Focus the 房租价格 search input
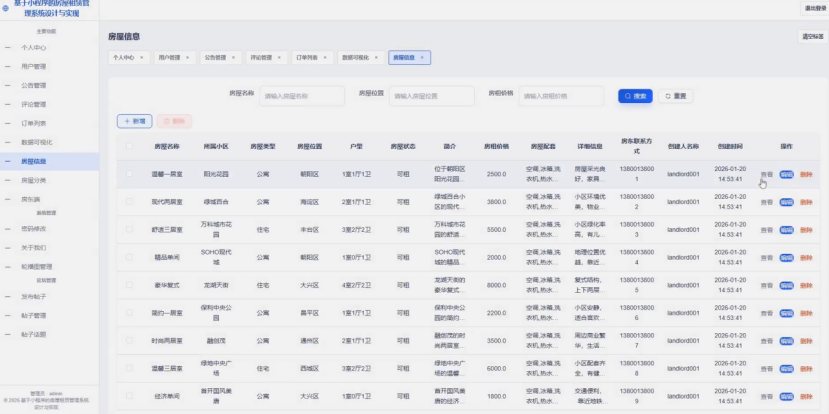This screenshot has width=829, height=414. [x=561, y=96]
